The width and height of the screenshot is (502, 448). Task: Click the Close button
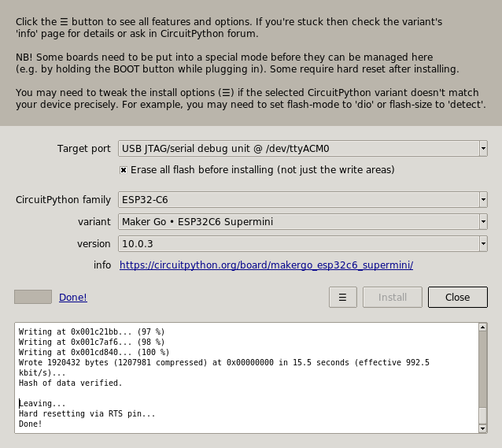point(457,297)
